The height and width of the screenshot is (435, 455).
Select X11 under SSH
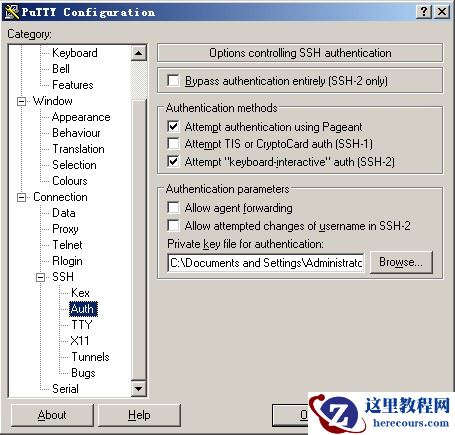tap(80, 341)
